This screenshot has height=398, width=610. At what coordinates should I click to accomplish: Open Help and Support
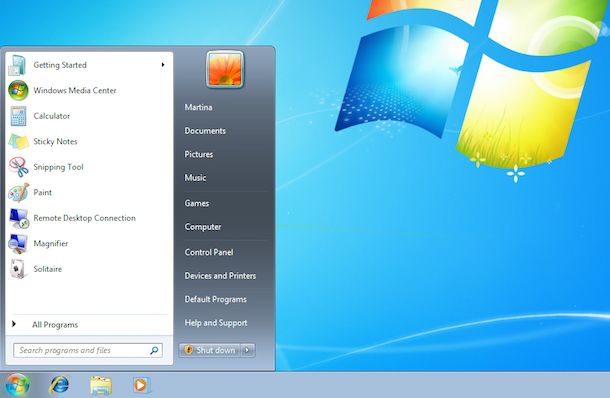click(x=216, y=323)
